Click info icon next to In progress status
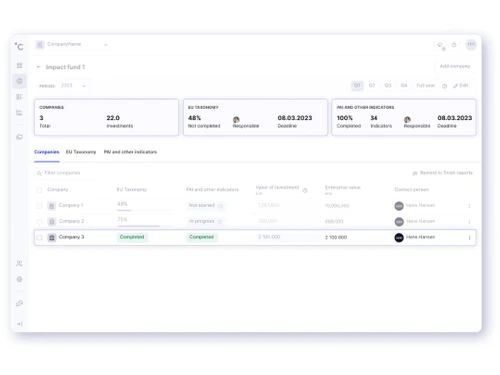 coord(219,222)
